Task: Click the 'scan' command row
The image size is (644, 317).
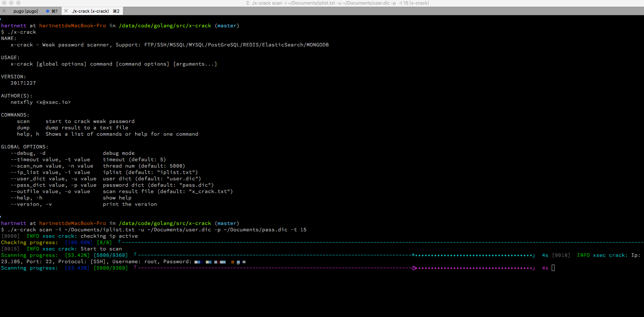Action: [76, 121]
